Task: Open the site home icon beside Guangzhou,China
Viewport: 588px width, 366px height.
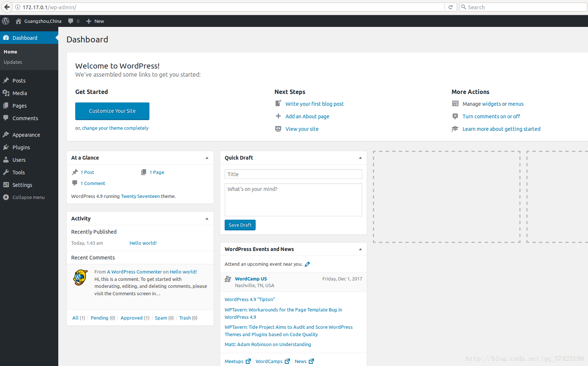Action: [18, 21]
